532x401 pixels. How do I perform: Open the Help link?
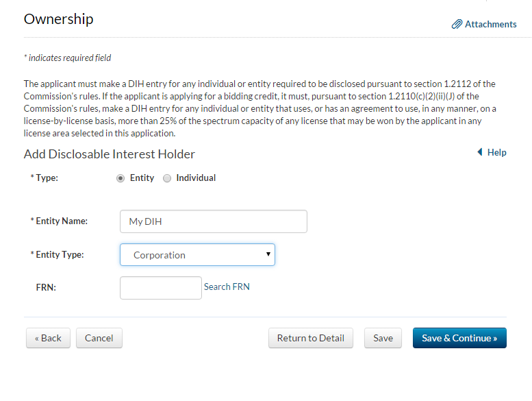(x=496, y=152)
